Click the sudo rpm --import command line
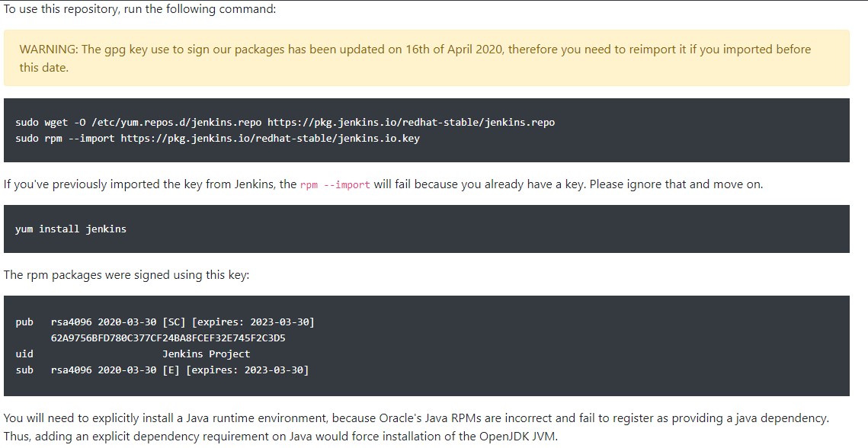868x448 pixels. [217, 139]
